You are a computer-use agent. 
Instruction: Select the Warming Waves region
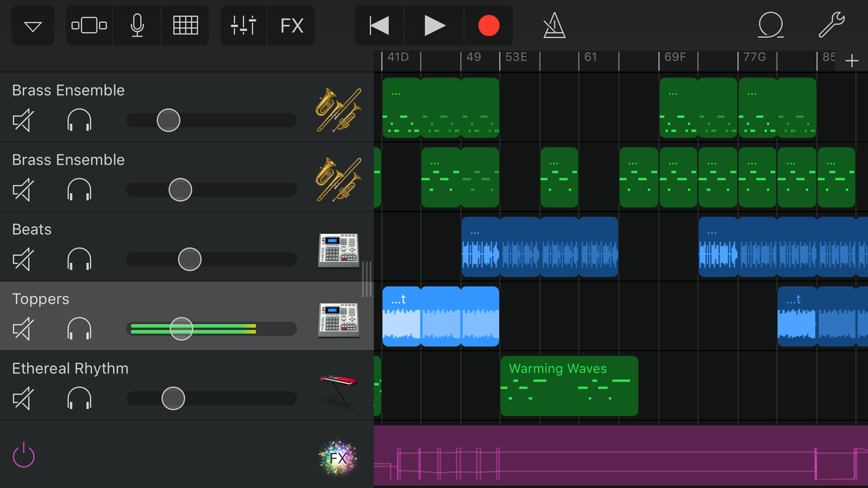[569, 386]
